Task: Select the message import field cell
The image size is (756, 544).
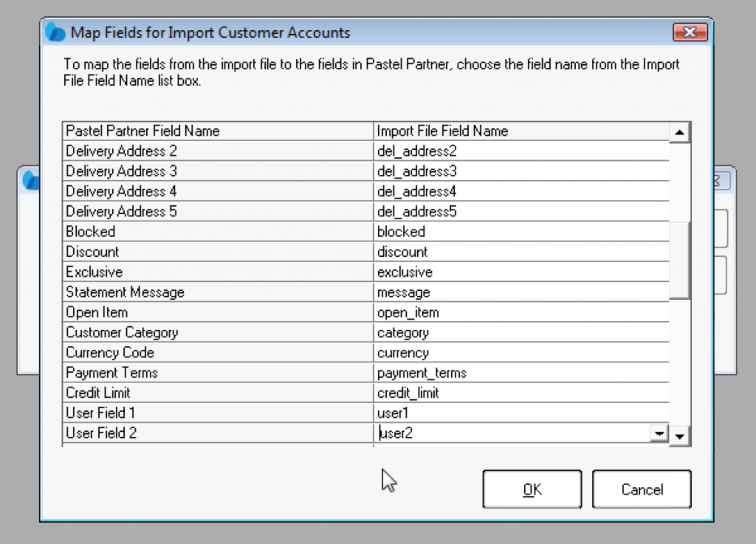Action: pyautogui.click(x=521, y=292)
